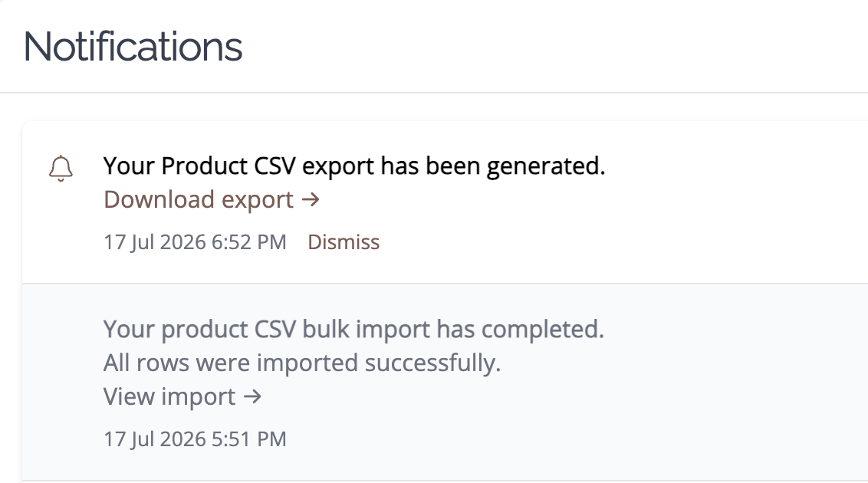Screen dimensions: 868x483
Task: Click the 6:52 PM notification timestamp
Action: click(195, 242)
